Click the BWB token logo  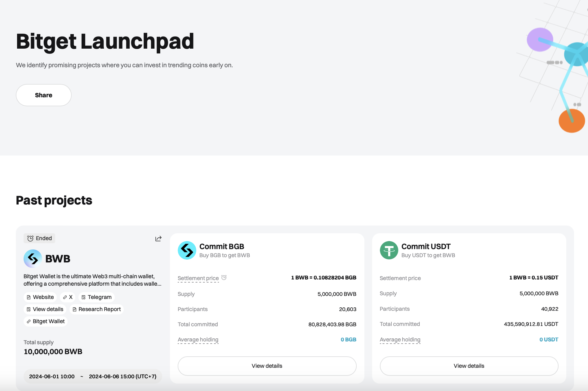click(33, 259)
